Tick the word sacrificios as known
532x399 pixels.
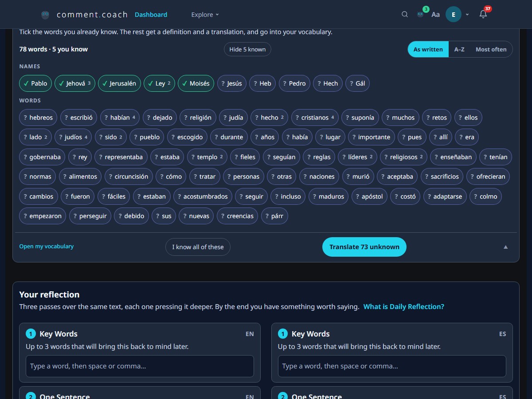point(442,176)
